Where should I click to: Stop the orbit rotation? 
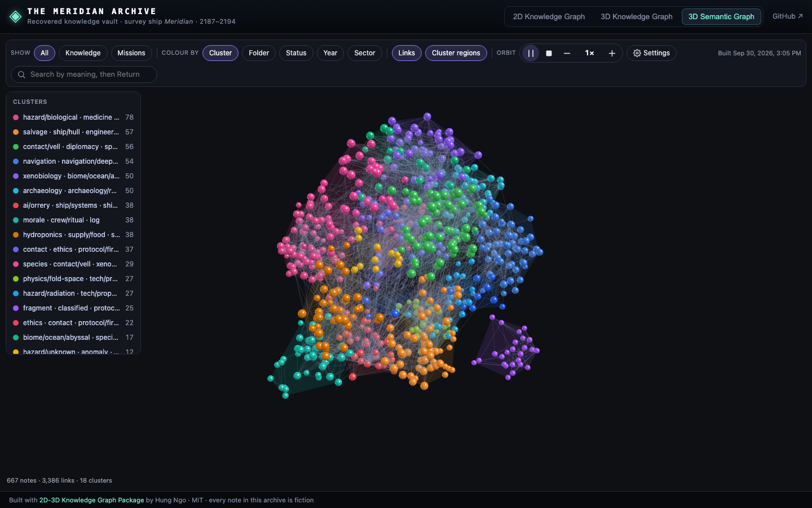[x=549, y=53]
